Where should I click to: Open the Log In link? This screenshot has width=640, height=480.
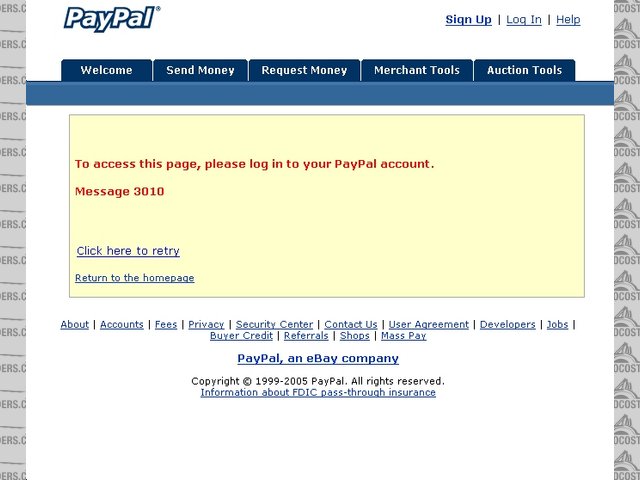(x=524, y=20)
